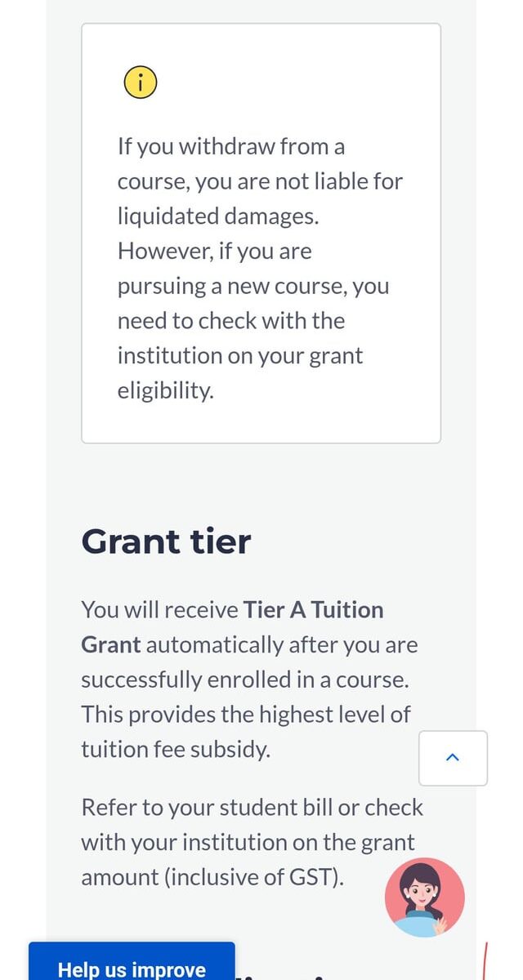Tap the word 'eligibility' in the notice
Screen dimensions: 523x980
pos(165,390)
